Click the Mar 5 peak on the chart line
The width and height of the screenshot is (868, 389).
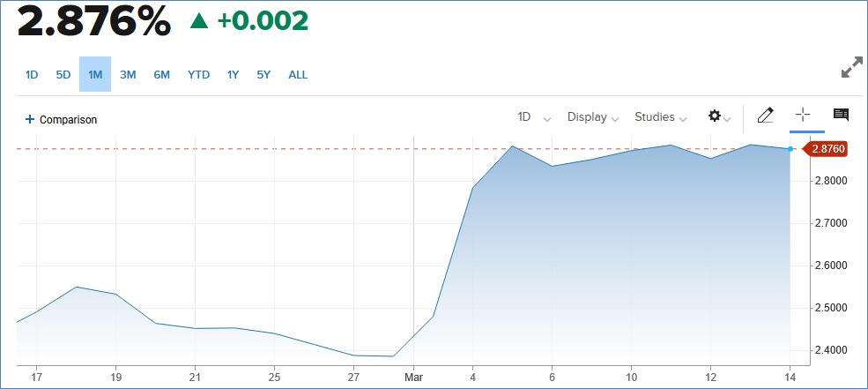click(x=512, y=146)
